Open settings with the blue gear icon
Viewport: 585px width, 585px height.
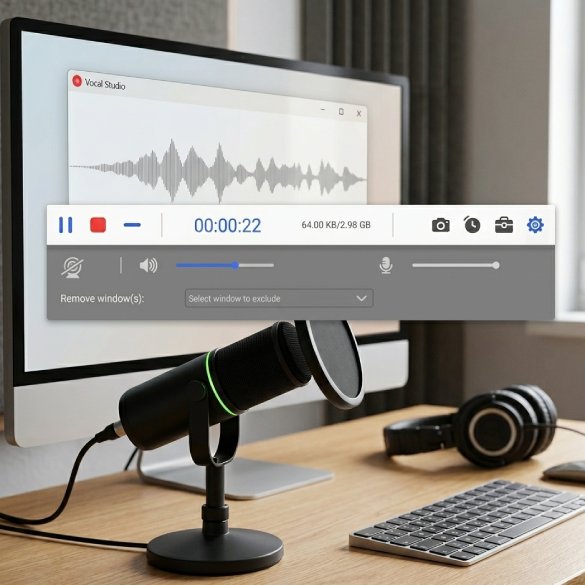pyautogui.click(x=535, y=225)
